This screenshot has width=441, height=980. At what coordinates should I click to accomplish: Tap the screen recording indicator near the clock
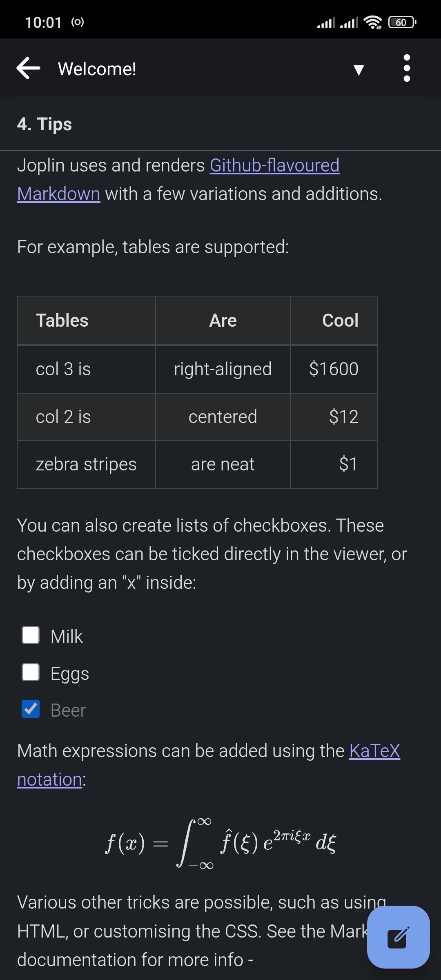[78, 22]
